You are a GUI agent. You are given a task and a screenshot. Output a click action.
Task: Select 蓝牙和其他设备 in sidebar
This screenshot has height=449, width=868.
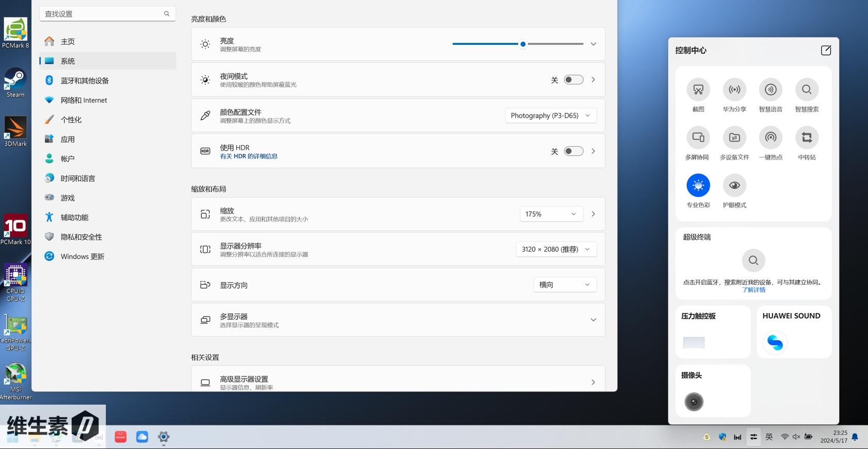tap(85, 81)
